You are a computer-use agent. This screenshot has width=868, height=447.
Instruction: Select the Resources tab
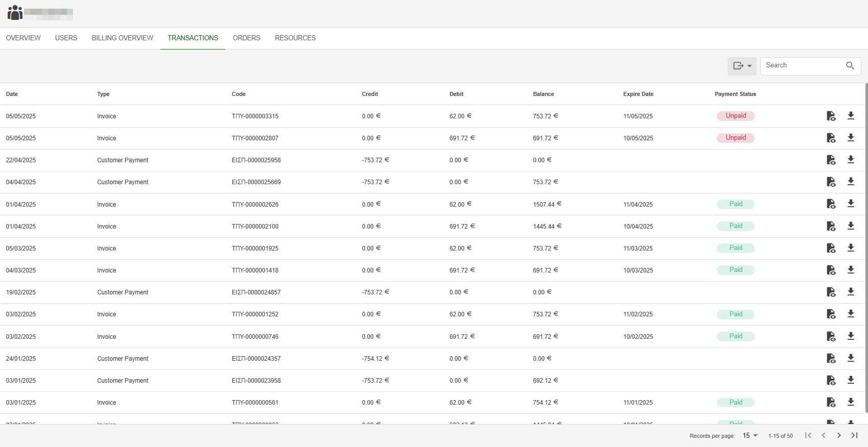click(x=295, y=38)
